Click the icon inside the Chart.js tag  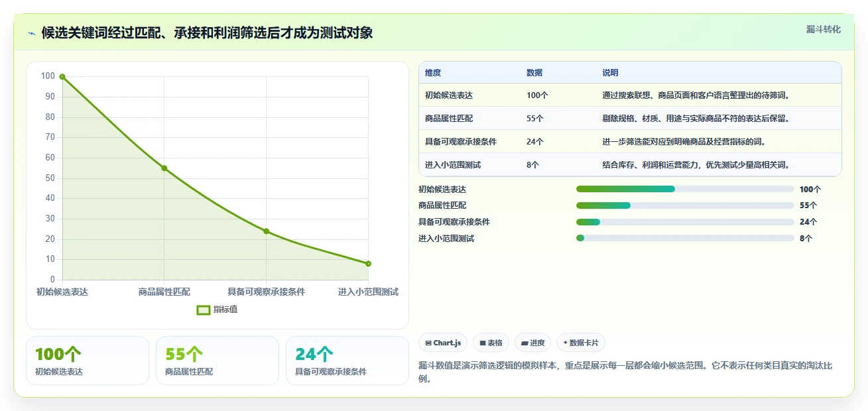428,343
